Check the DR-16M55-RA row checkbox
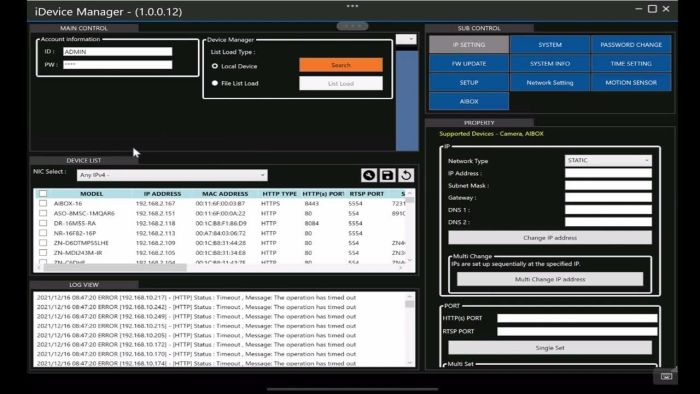The width and height of the screenshot is (700, 394). 43,223
